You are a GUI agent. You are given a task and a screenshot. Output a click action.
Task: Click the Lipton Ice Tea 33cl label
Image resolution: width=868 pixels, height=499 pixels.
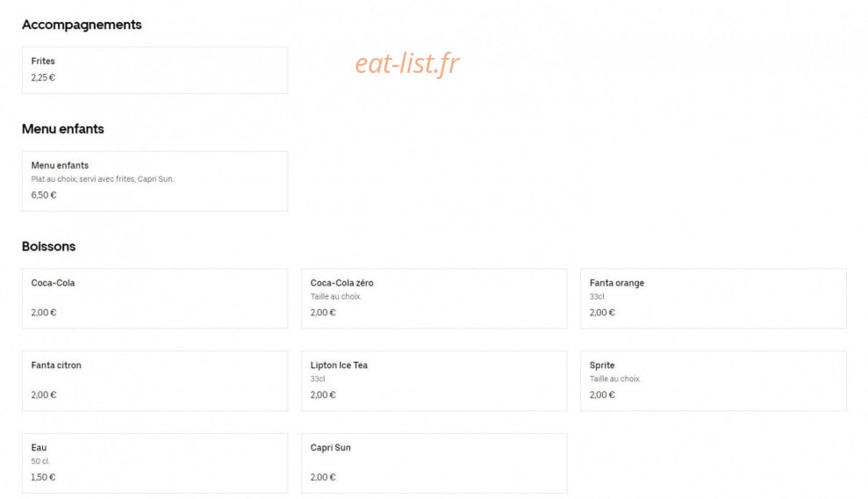(318, 379)
